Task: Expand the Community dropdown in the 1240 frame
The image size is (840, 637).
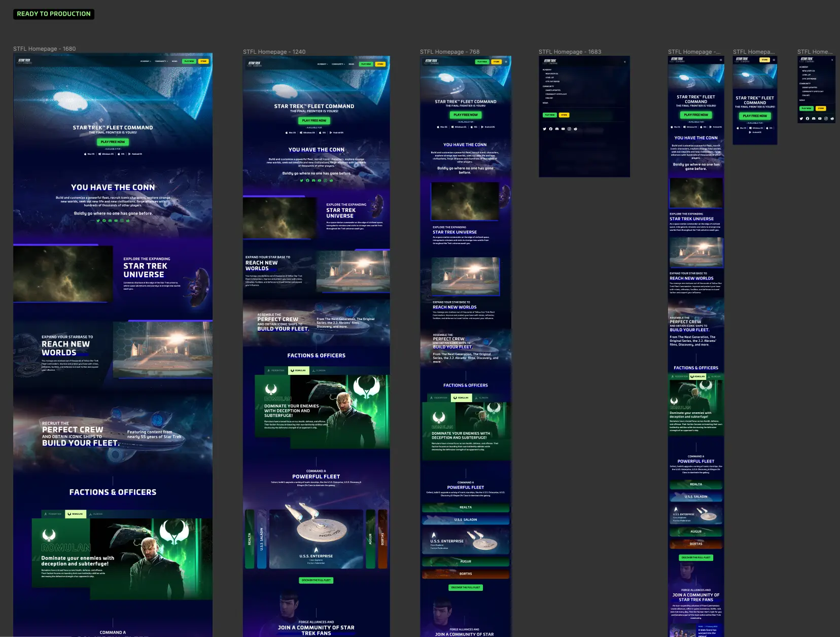Action: pyautogui.click(x=338, y=64)
